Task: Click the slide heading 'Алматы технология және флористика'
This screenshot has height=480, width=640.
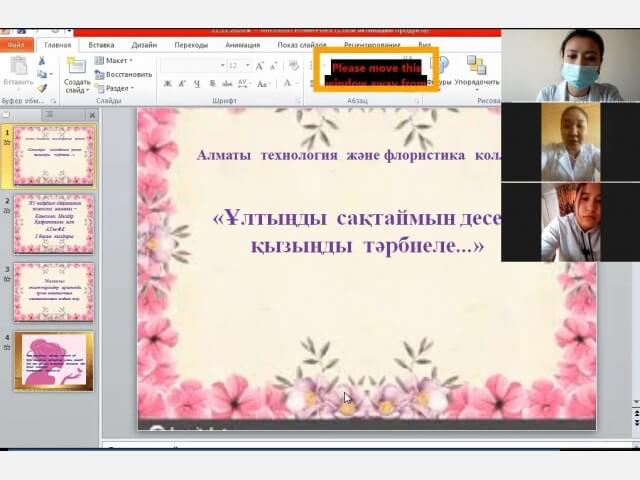Action: (331, 155)
